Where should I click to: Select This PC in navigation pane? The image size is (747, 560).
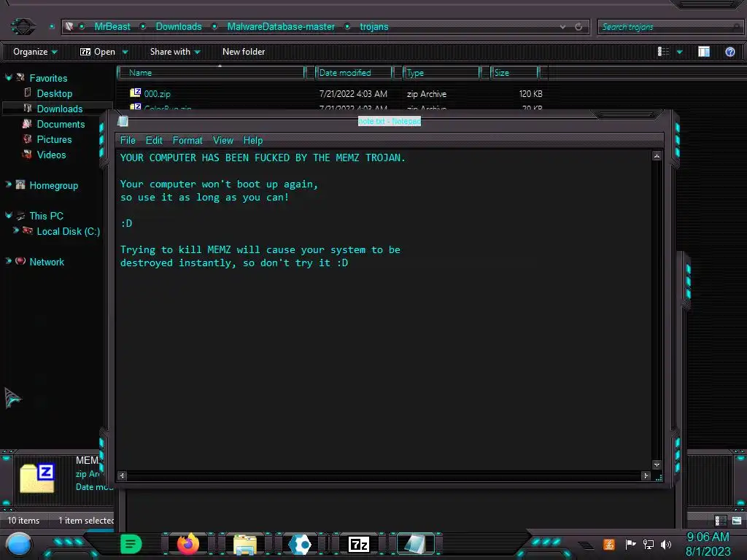pyautogui.click(x=46, y=216)
